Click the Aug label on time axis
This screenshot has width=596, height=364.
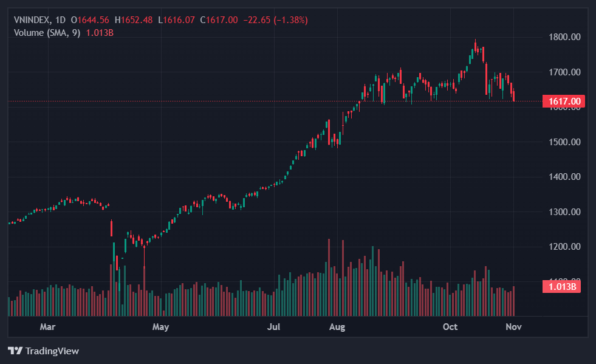pos(337,327)
